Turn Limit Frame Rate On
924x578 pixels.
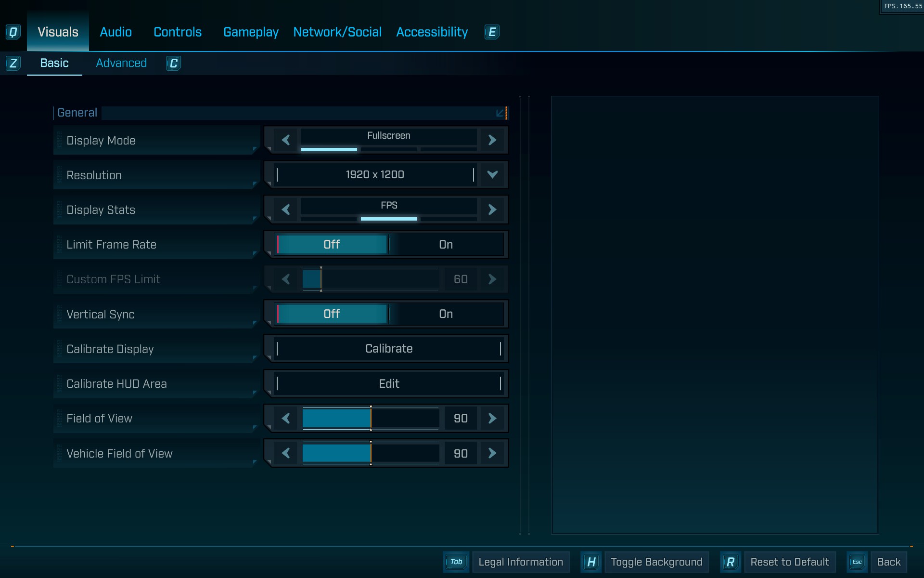click(446, 245)
